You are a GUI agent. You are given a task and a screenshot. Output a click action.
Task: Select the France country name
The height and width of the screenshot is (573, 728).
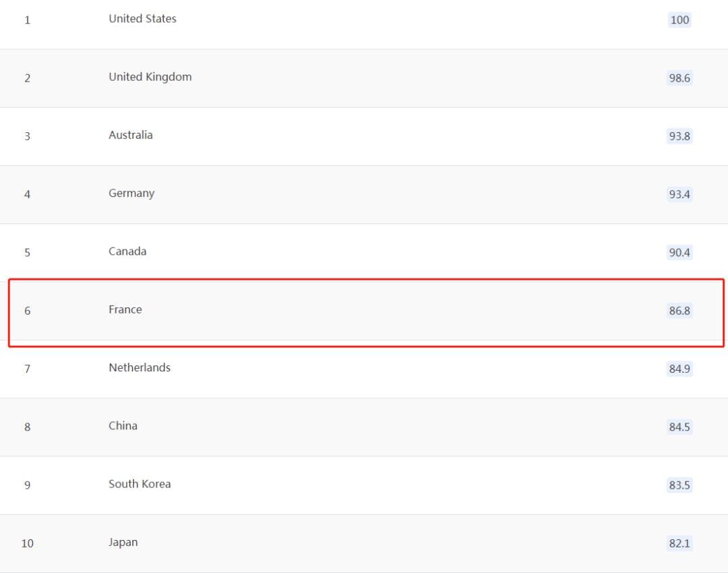(x=125, y=309)
